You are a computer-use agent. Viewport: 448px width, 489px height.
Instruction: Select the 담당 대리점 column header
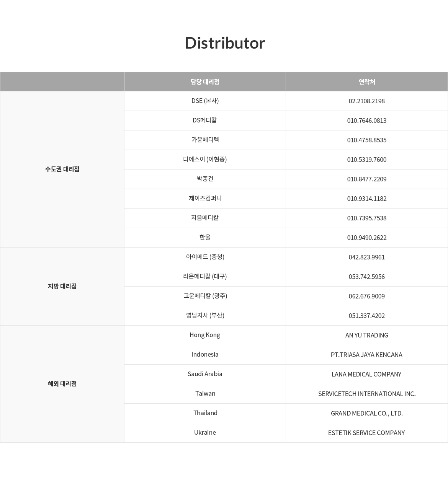(205, 81)
